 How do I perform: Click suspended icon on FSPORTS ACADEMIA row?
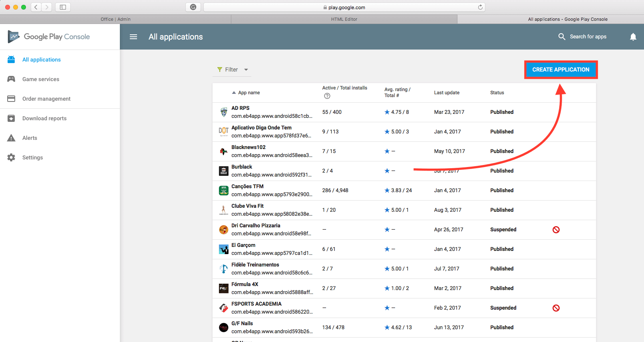pyautogui.click(x=556, y=308)
